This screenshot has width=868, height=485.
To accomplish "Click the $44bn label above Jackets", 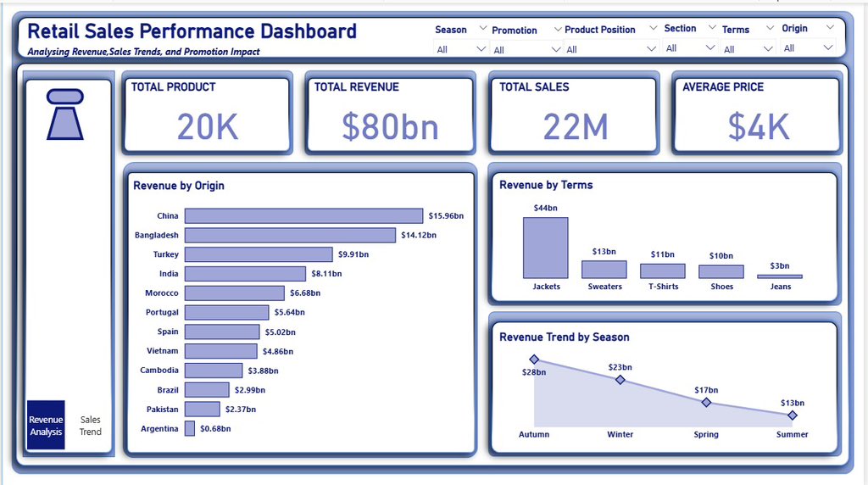I will coord(545,209).
